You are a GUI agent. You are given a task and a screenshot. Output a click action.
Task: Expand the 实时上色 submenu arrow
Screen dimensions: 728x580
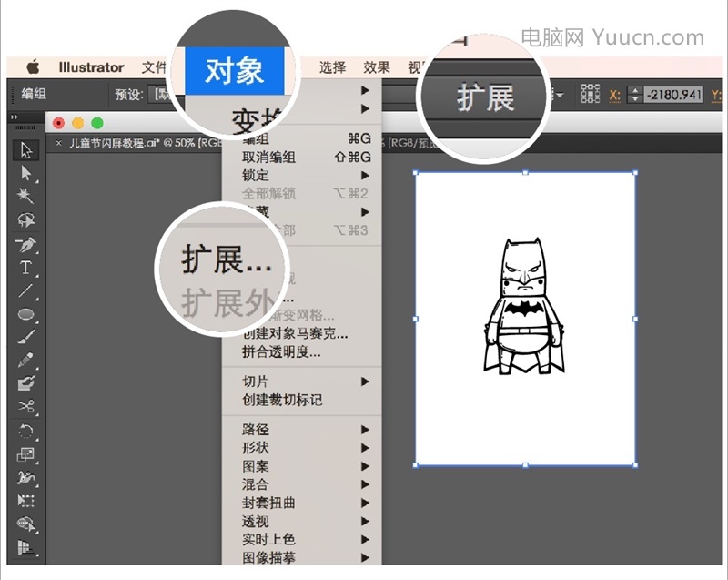366,539
